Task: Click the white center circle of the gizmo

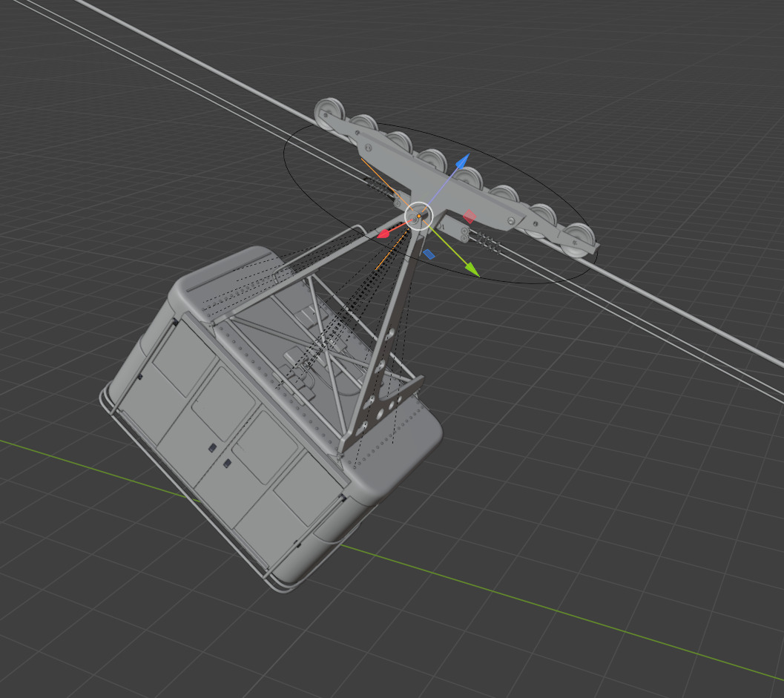Action: pos(418,216)
